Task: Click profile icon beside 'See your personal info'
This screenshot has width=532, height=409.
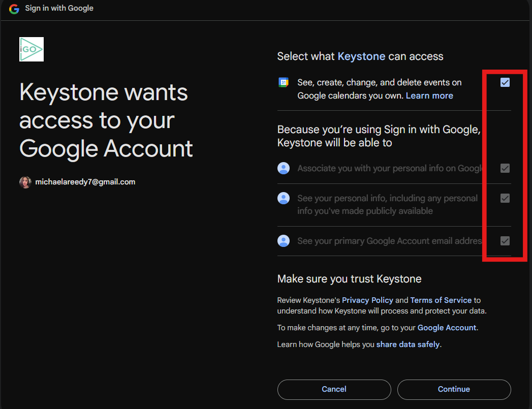Action: (284, 198)
